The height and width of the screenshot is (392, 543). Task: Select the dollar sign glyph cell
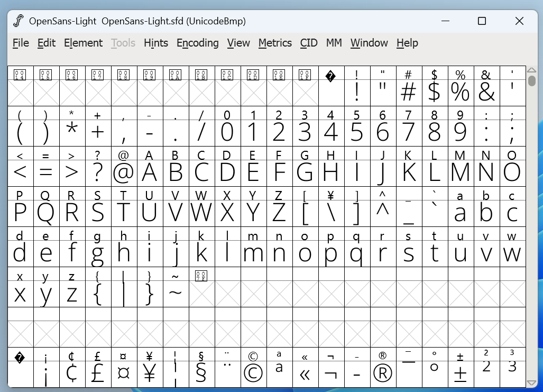tap(435, 92)
